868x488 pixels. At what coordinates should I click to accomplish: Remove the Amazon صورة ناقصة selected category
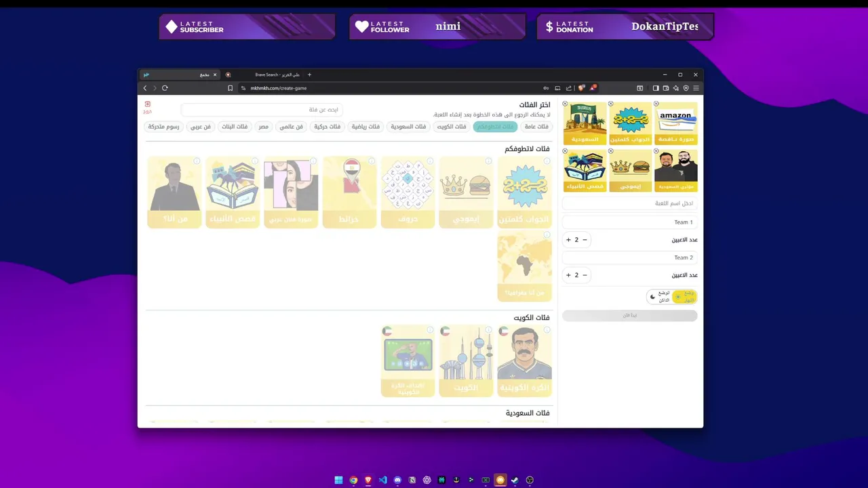click(656, 104)
